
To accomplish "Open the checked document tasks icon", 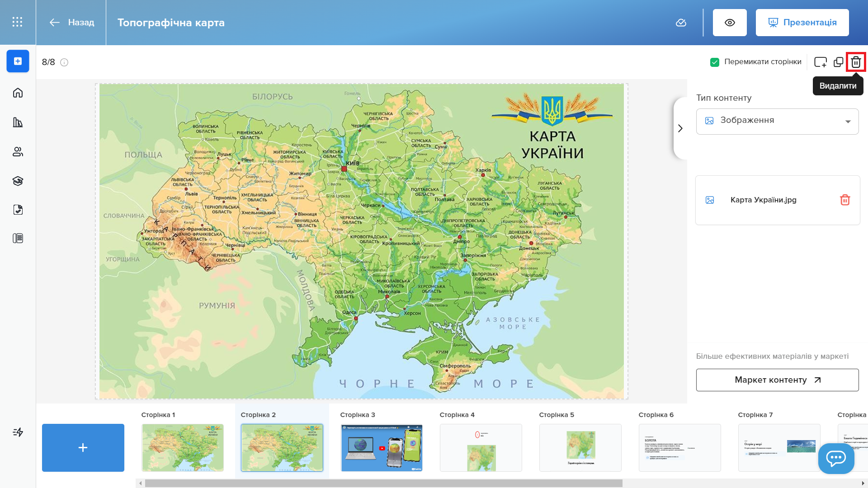I will [x=18, y=210].
